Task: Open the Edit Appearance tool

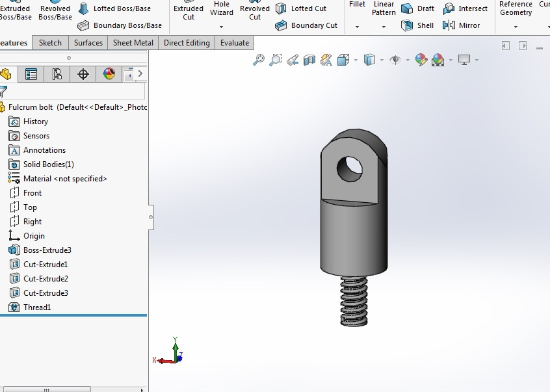Action: [x=421, y=60]
